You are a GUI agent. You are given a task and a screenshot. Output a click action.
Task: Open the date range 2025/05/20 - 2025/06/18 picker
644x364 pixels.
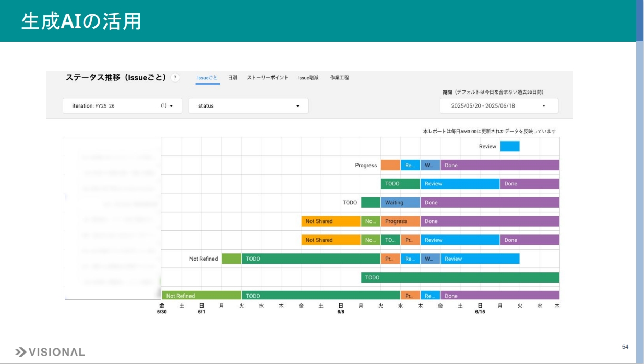point(498,105)
